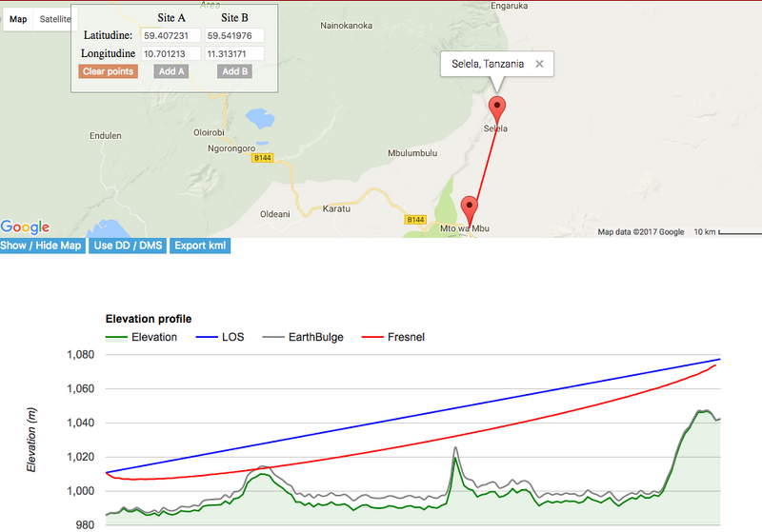Viewport: 762px width, 532px height.
Task: Toggle the Fresnel legend entry
Action: click(x=393, y=337)
